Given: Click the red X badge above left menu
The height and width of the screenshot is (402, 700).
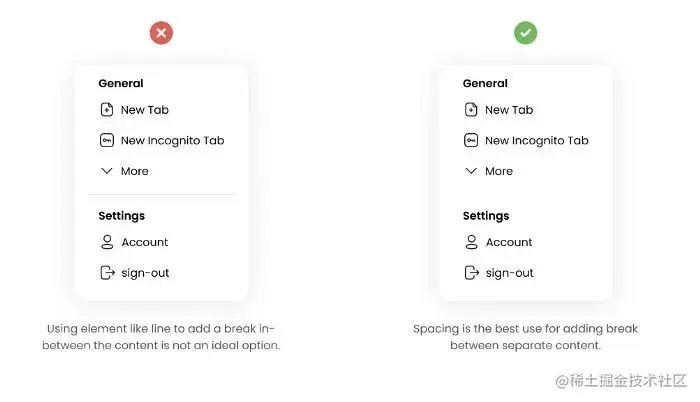Looking at the screenshot, I should (x=161, y=33).
